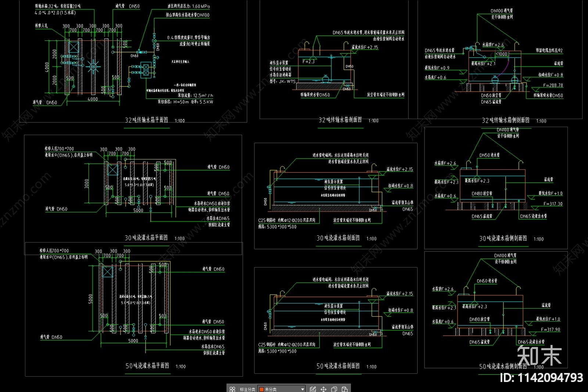
Task: Click the edit annotation pencil icon
Action: [313, 389]
